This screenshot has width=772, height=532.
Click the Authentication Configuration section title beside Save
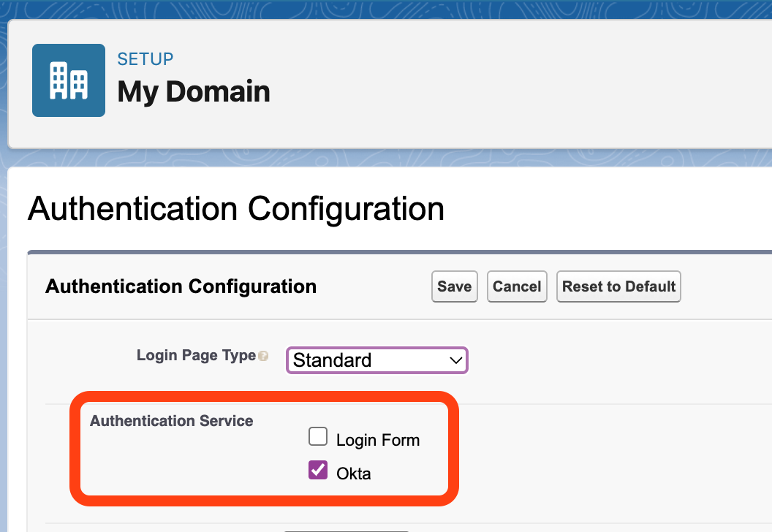click(181, 286)
